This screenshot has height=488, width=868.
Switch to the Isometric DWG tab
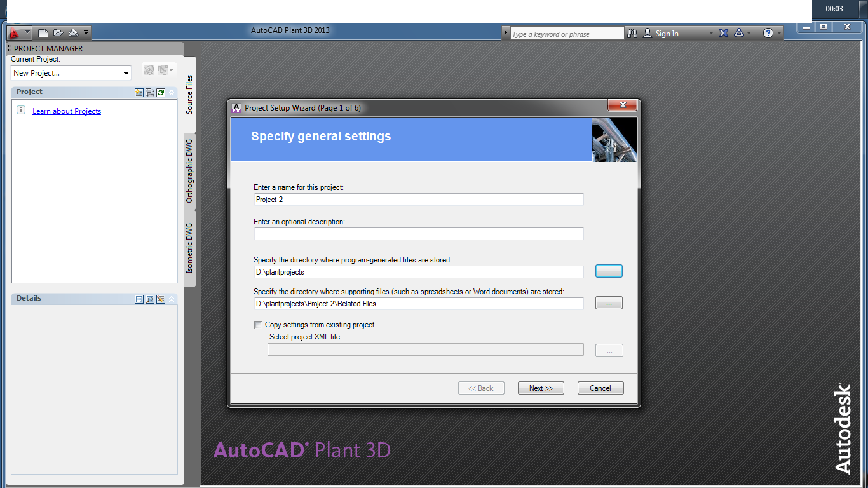tap(189, 248)
